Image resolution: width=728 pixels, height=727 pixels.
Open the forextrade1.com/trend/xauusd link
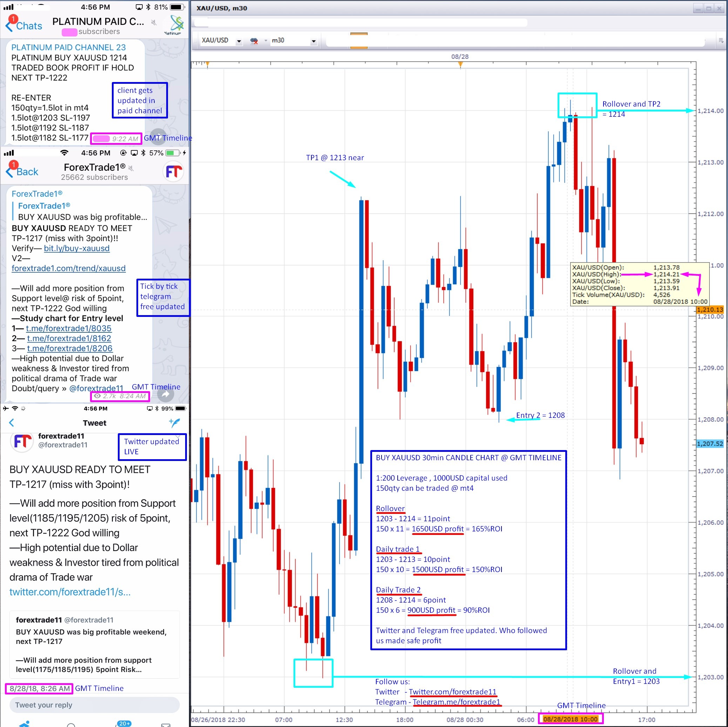[69, 268]
